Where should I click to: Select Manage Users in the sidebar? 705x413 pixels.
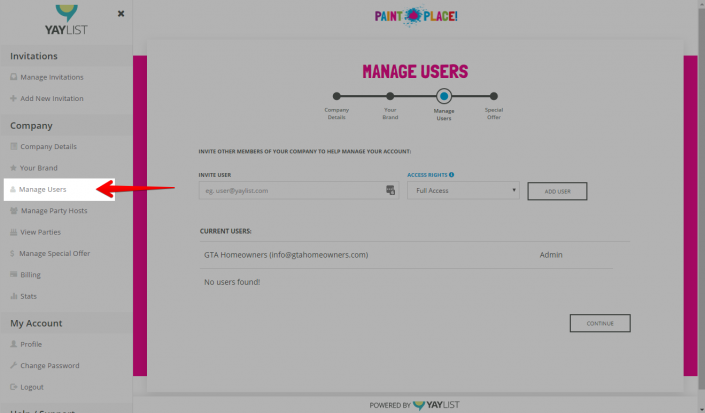pos(43,190)
